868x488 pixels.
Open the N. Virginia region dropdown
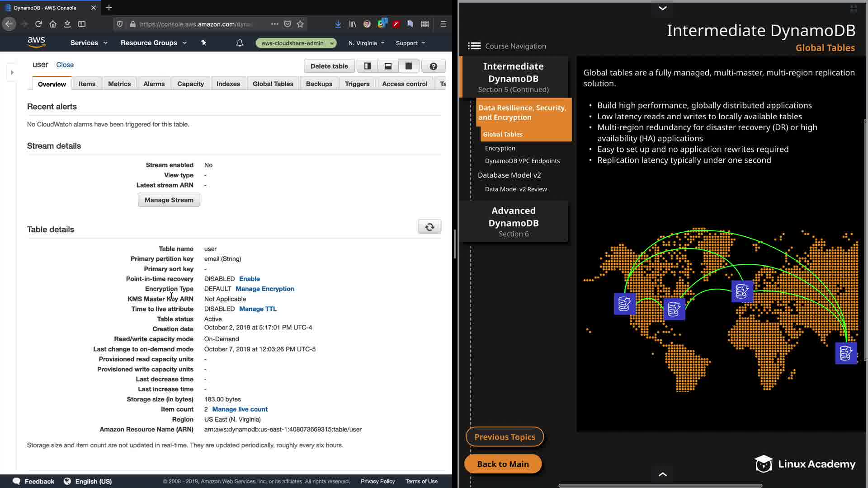366,43
